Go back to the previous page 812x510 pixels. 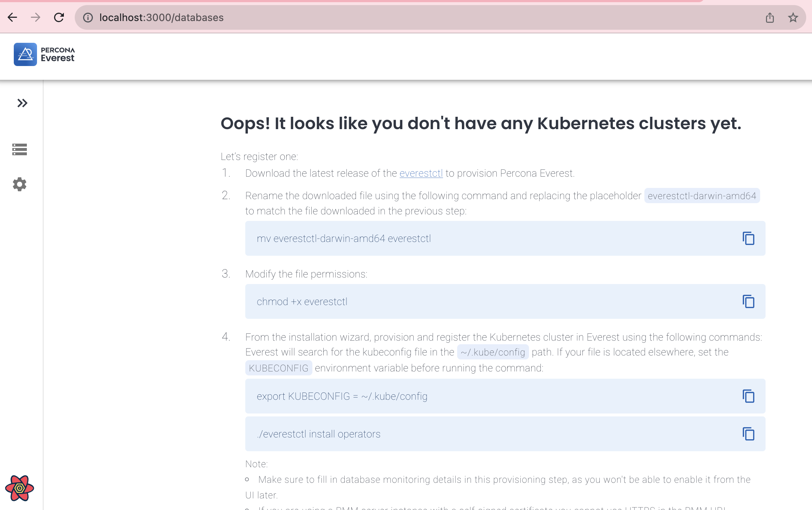tap(12, 17)
